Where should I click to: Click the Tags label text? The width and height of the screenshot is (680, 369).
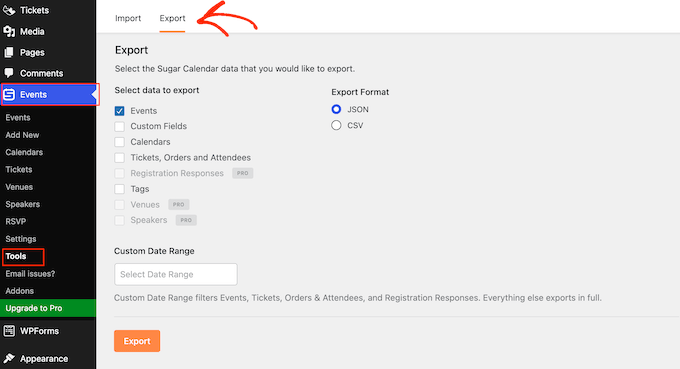140,189
